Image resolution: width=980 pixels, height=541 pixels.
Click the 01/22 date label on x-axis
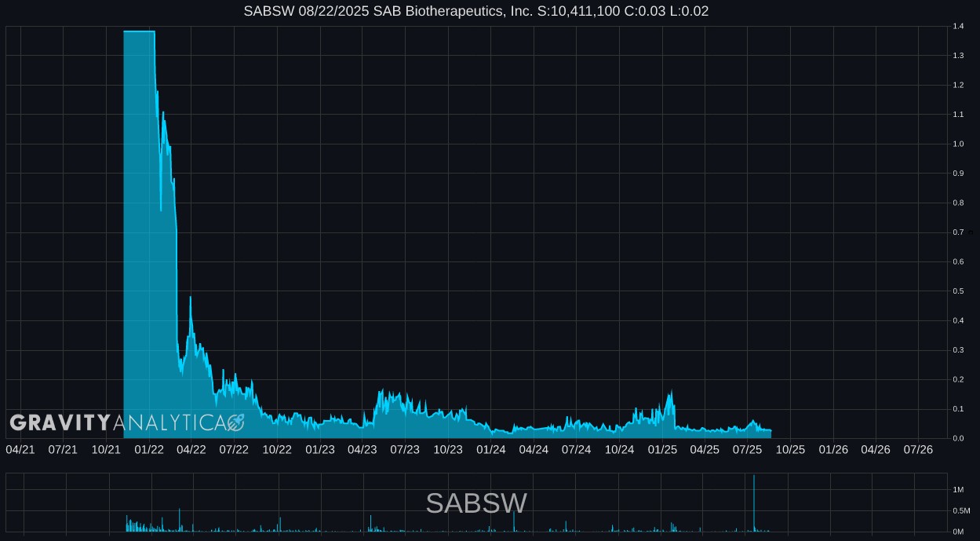click(149, 449)
